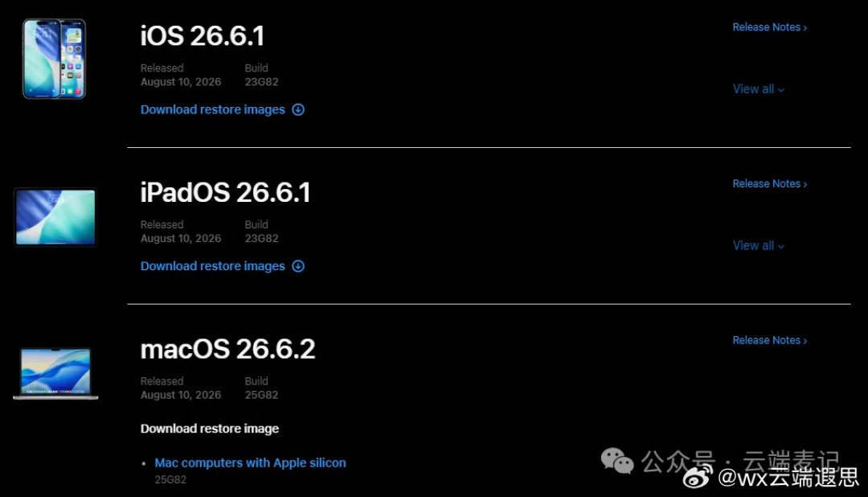
Task: Select the iOS build number 23G82
Action: tap(261, 82)
